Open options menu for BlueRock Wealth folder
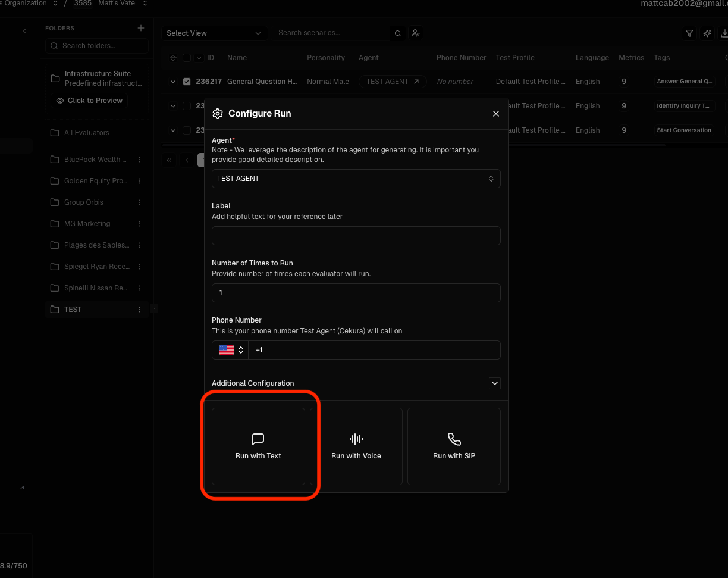The image size is (728, 578). 139,160
